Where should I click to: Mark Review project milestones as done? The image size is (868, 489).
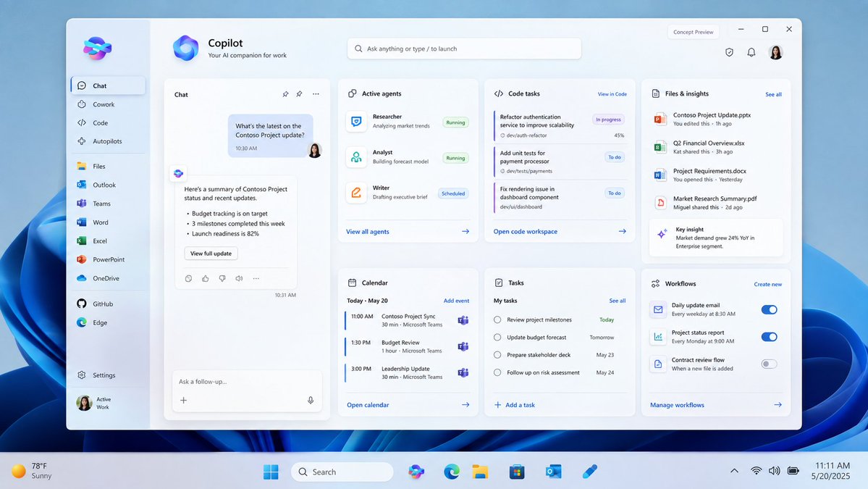(x=497, y=319)
